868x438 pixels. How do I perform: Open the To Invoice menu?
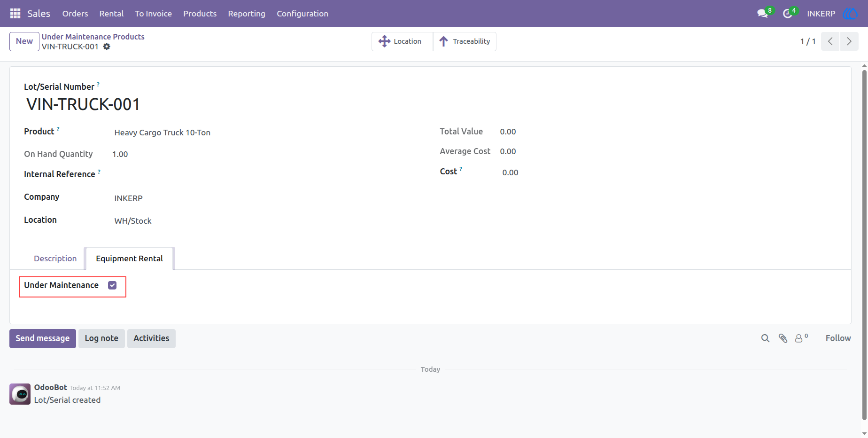click(153, 14)
